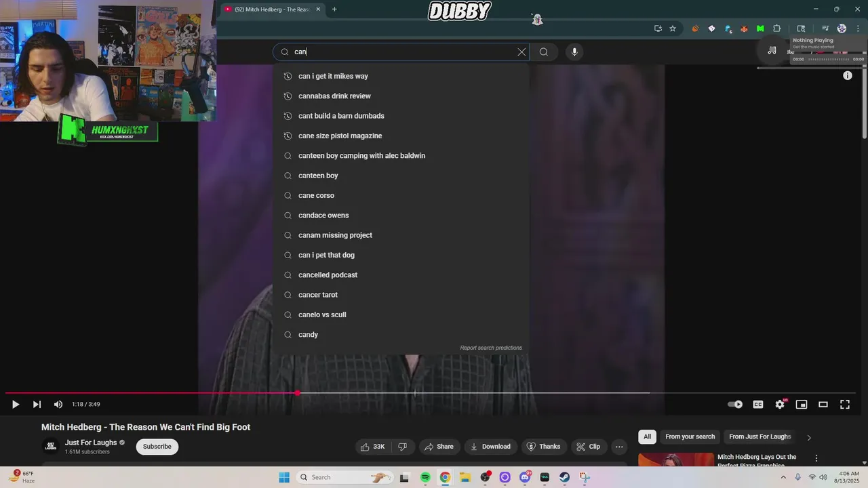Dislike the video with thumbs down
Image resolution: width=868 pixels, height=488 pixels.
tap(403, 447)
